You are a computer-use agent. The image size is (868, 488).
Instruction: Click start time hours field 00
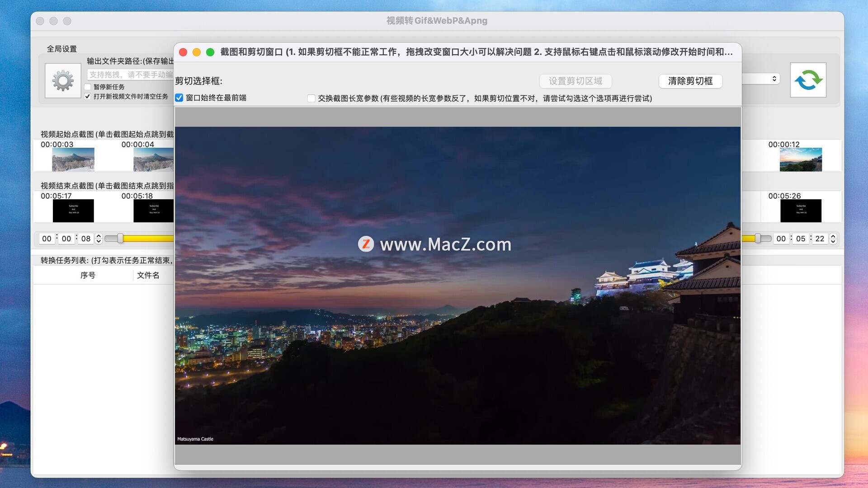[x=47, y=239]
